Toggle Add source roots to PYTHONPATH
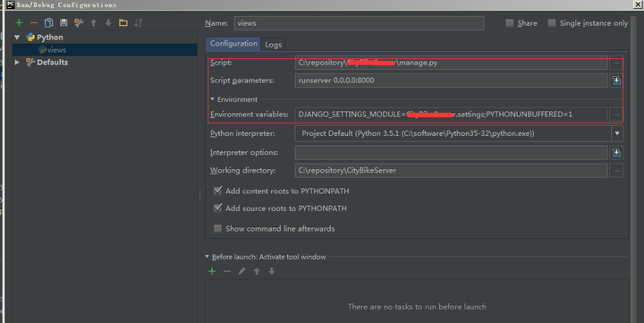The height and width of the screenshot is (323, 644). [x=217, y=208]
